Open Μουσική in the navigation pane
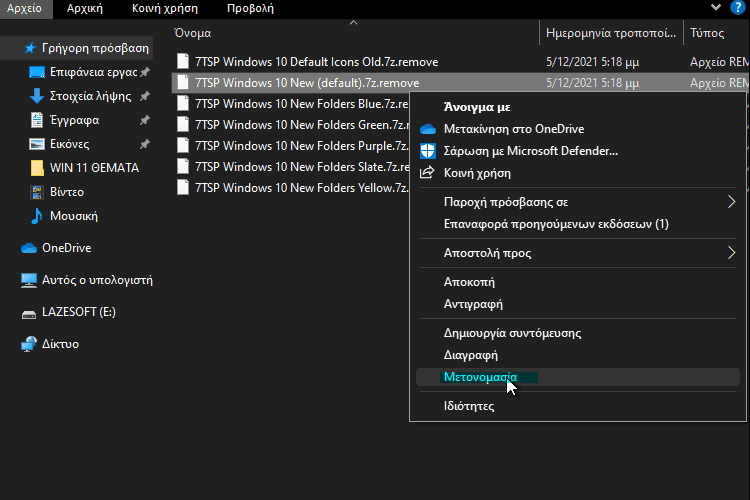Screen dimensions: 750x500 (x=74, y=216)
